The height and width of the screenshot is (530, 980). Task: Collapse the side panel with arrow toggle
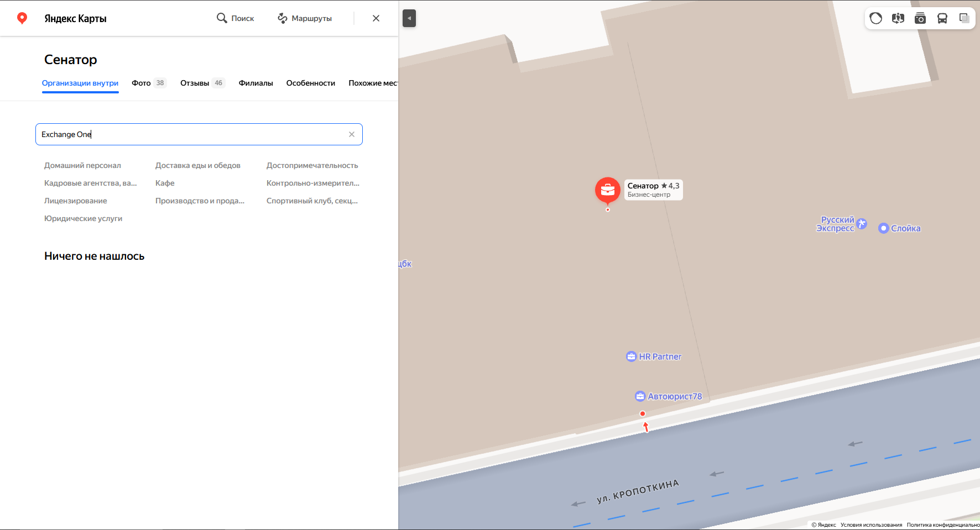click(409, 18)
